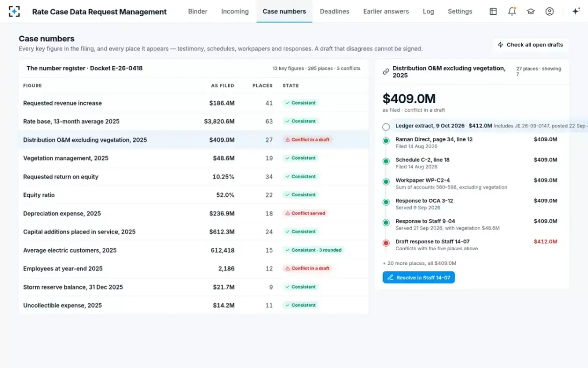Open the layout panel icon
Image resolution: width=588 pixels, height=368 pixels.
[493, 11]
